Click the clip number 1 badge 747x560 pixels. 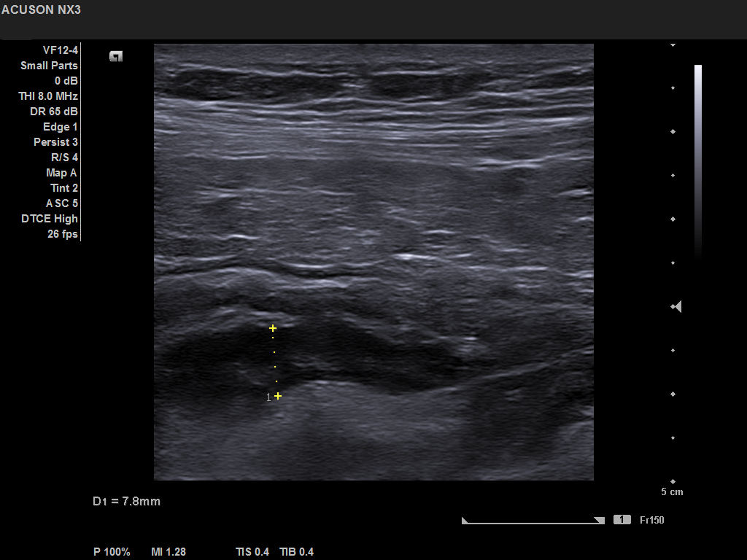point(622,520)
